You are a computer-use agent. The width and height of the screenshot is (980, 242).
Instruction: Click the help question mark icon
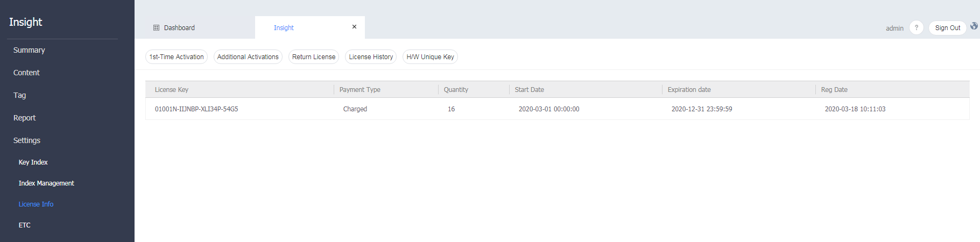pos(916,27)
